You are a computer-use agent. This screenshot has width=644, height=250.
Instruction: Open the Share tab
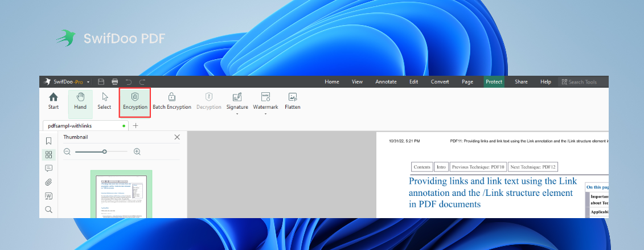(521, 81)
